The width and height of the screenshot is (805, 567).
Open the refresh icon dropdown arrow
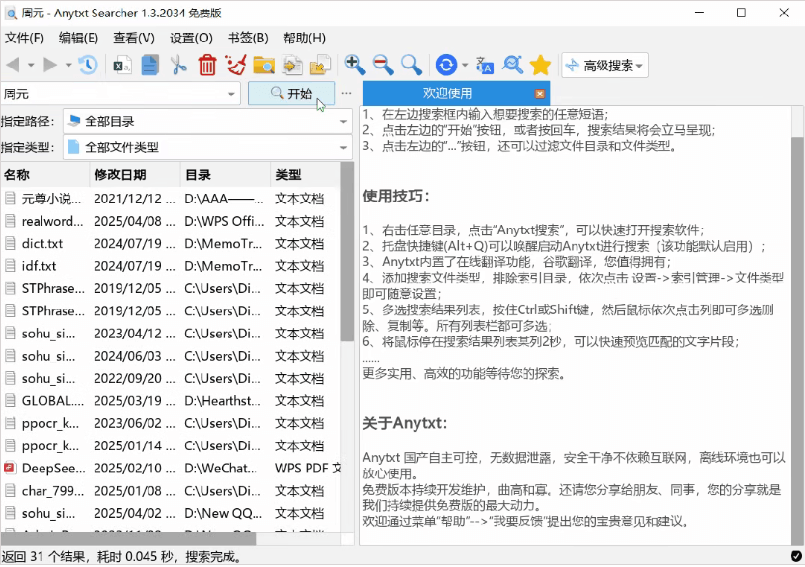click(x=465, y=65)
